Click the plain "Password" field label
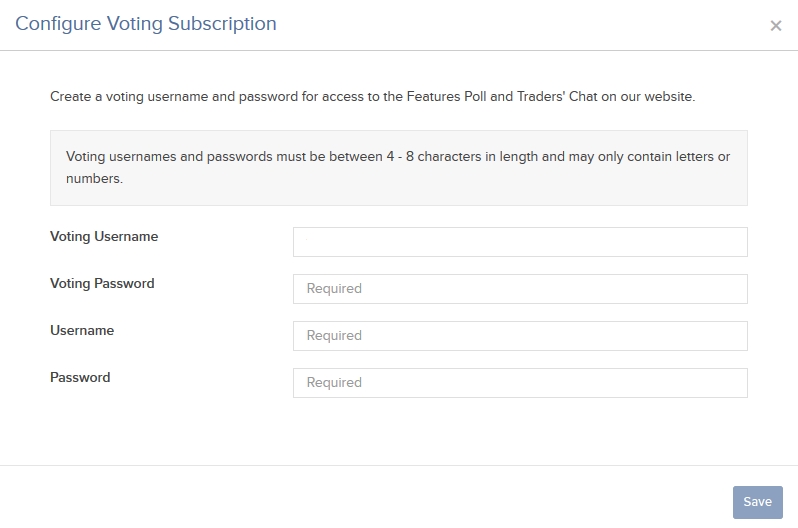 pyautogui.click(x=80, y=378)
